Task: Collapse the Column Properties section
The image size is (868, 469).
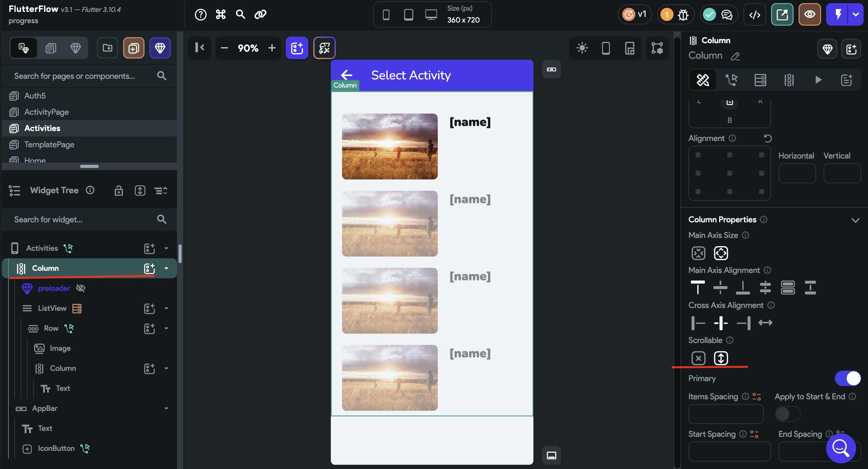Action: [855, 220]
